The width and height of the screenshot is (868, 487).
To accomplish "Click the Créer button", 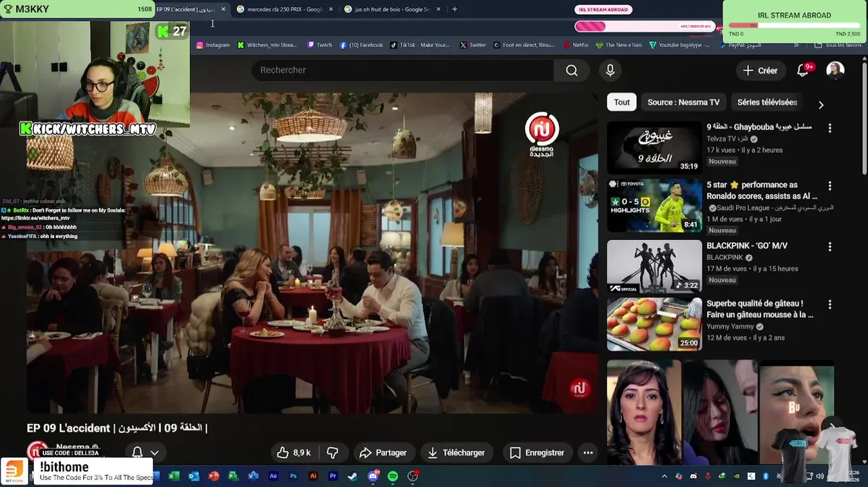I will 760,70.
